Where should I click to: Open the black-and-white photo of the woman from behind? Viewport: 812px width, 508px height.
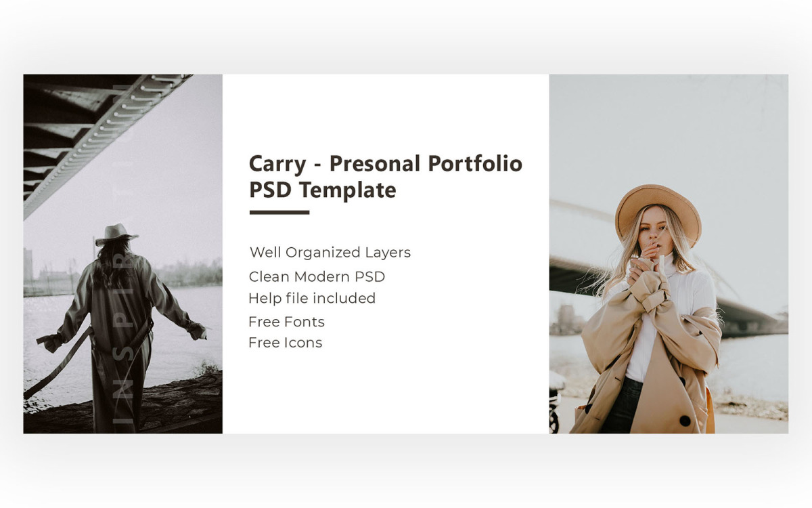(122, 254)
